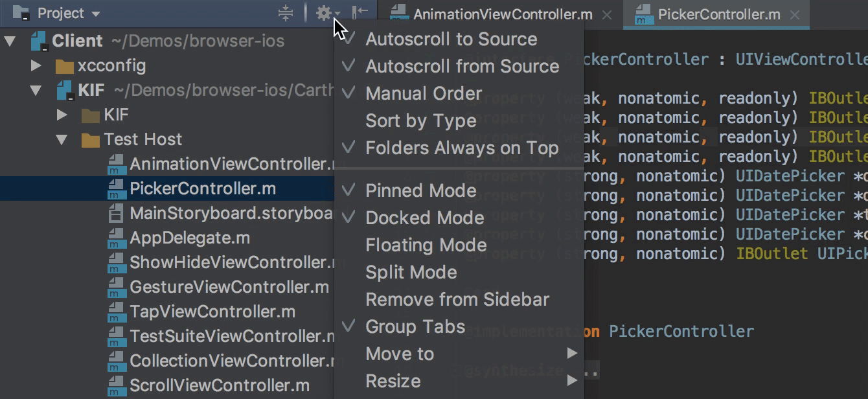Screen dimensions: 868x399
Task: Click the Test Host folder icon
Action: pyautogui.click(x=90, y=140)
